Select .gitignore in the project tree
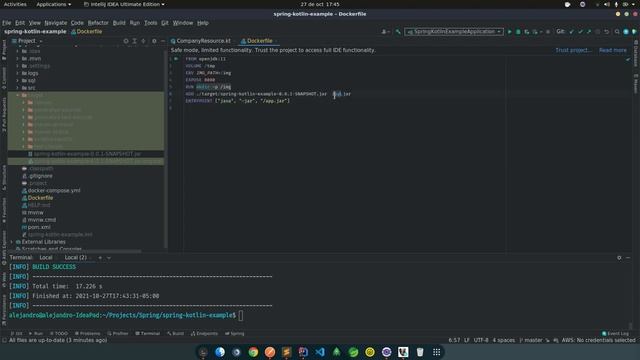 tap(40, 176)
